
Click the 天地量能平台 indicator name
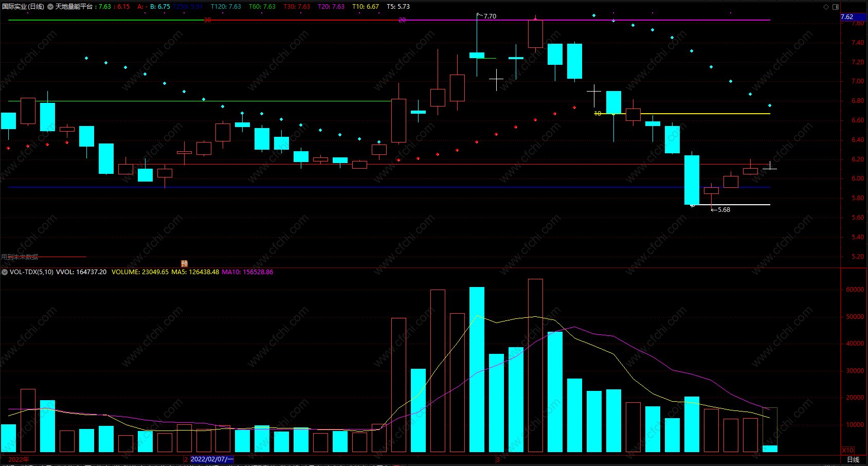click(x=74, y=7)
